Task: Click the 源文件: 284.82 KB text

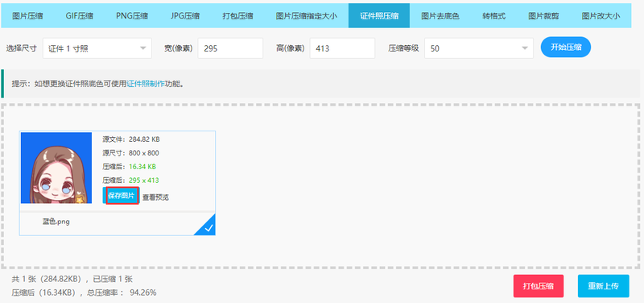Action: (131, 139)
